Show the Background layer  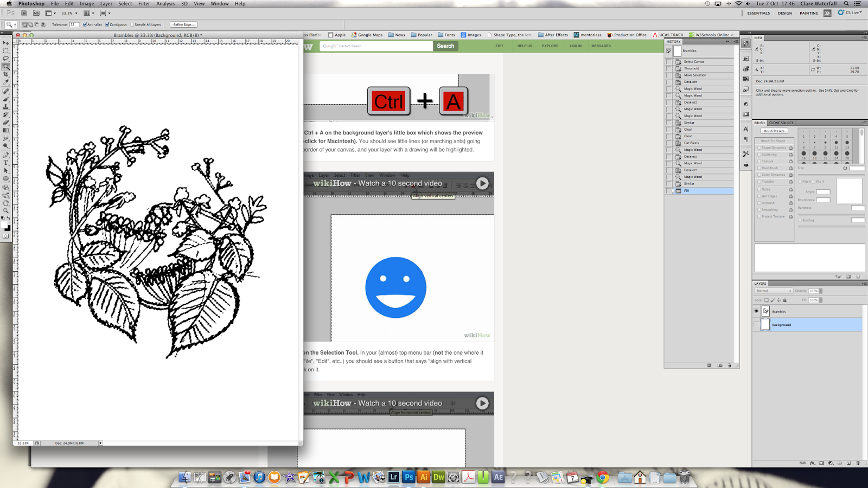point(756,325)
